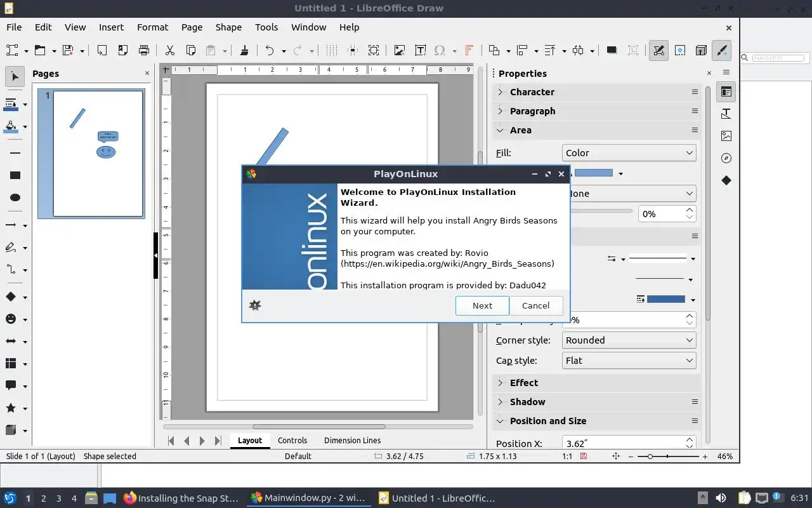
Task: Click the Export as PDF icon
Action: [x=123, y=51]
